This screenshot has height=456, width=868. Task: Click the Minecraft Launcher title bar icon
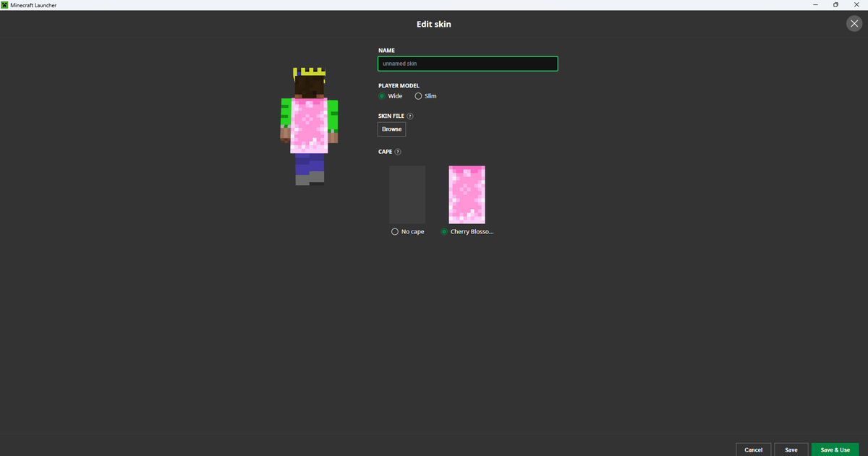click(4, 5)
